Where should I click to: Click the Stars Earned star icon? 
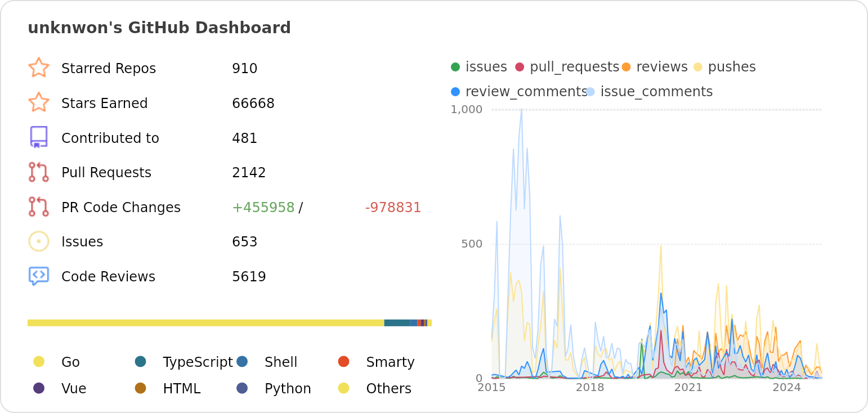click(39, 102)
